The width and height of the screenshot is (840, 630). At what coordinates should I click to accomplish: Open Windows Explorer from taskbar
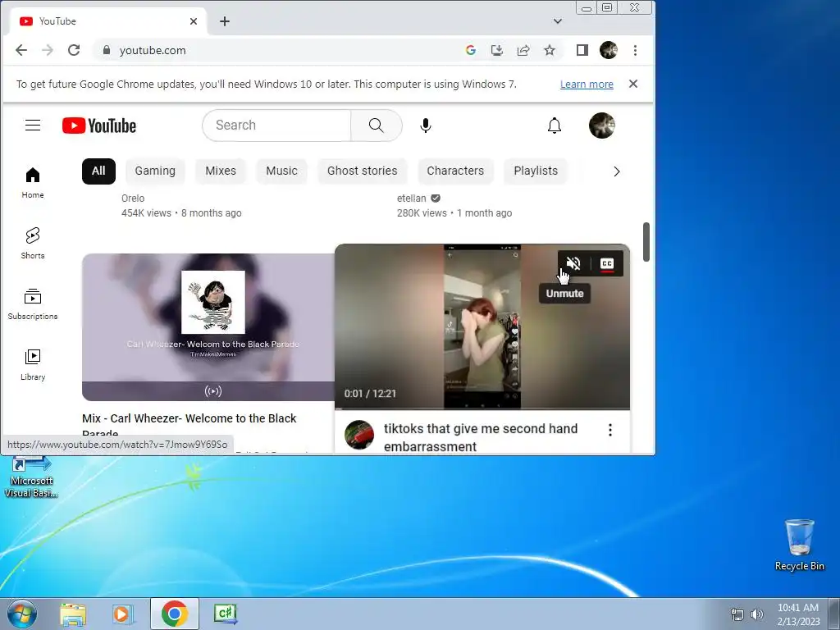click(73, 614)
